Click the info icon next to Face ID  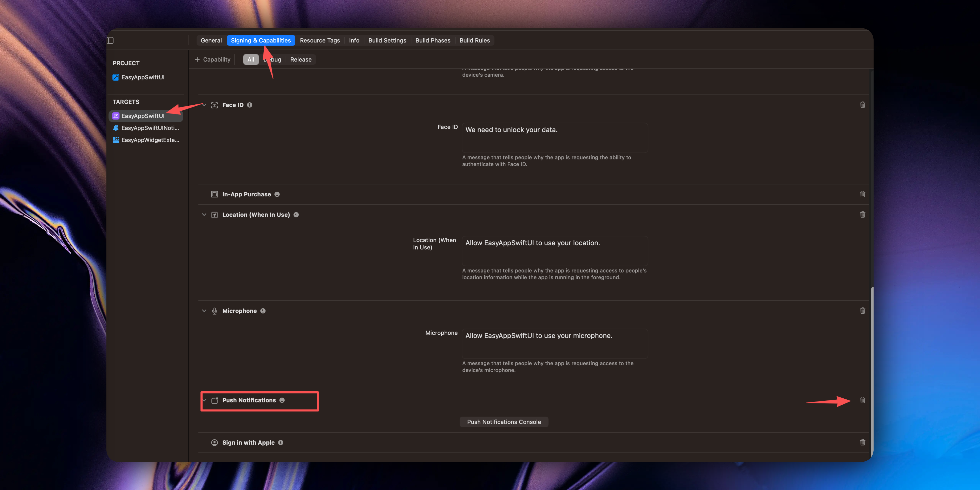(250, 105)
